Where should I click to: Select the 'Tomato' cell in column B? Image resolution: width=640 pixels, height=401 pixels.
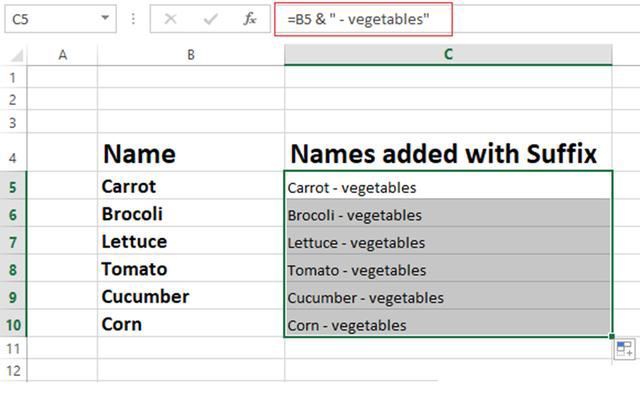(x=191, y=269)
